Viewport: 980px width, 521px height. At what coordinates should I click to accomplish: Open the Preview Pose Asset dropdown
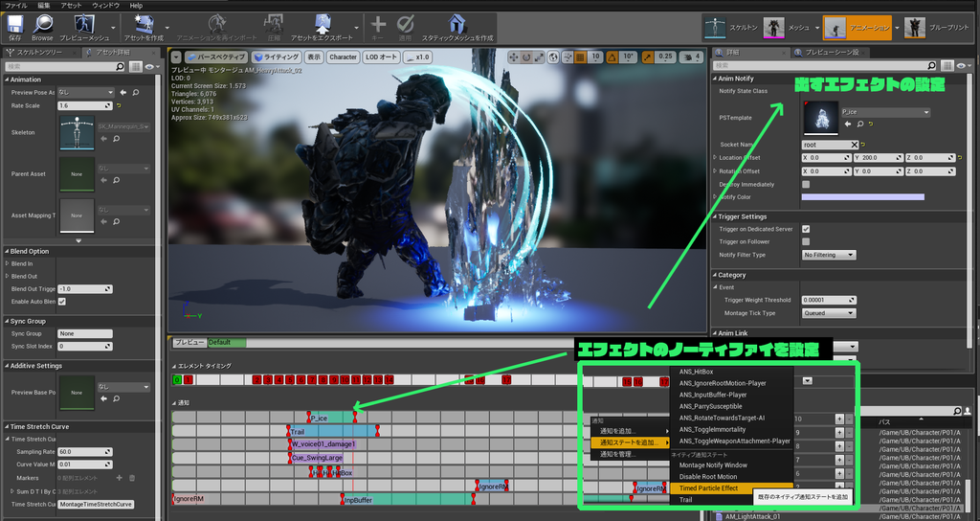[x=85, y=92]
